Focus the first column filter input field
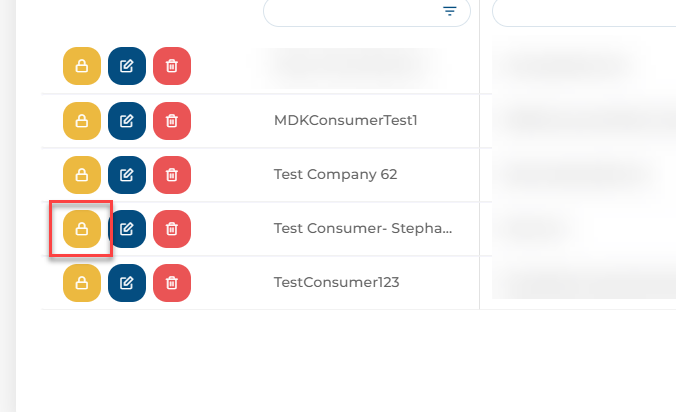This screenshot has width=676, height=412. pyautogui.click(x=366, y=12)
